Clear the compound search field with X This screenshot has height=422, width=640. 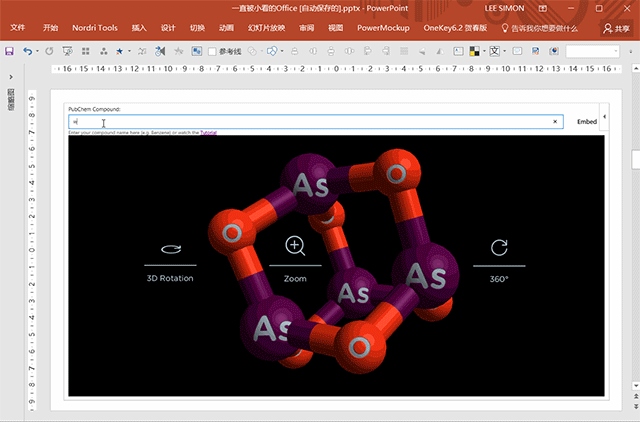click(555, 122)
